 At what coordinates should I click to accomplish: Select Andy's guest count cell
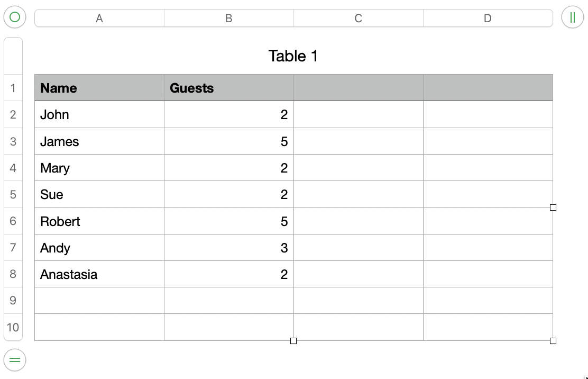point(228,248)
